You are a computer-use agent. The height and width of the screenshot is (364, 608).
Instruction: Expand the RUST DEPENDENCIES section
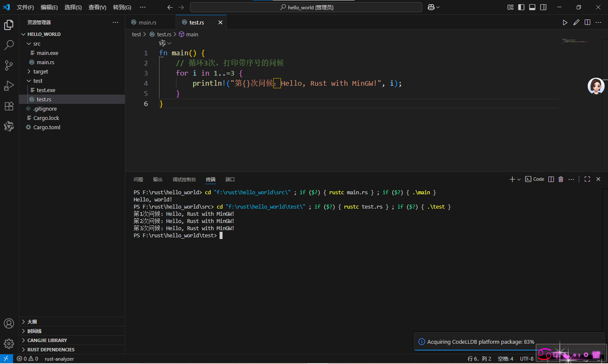click(72, 350)
